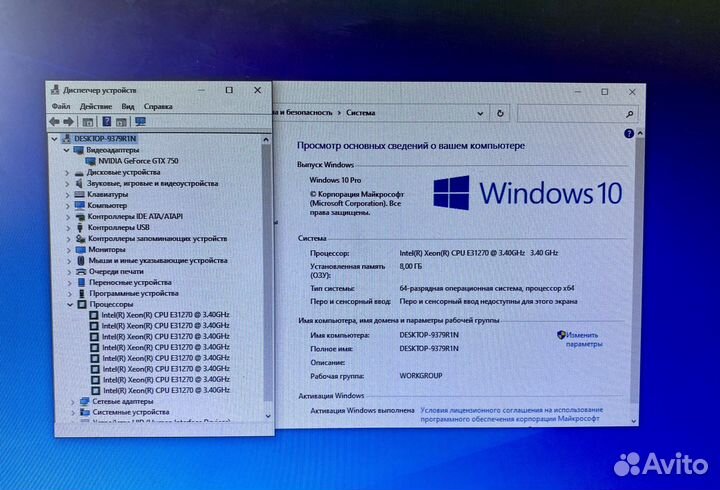
Task: Click the Мониторы display icon
Action: tap(80, 250)
